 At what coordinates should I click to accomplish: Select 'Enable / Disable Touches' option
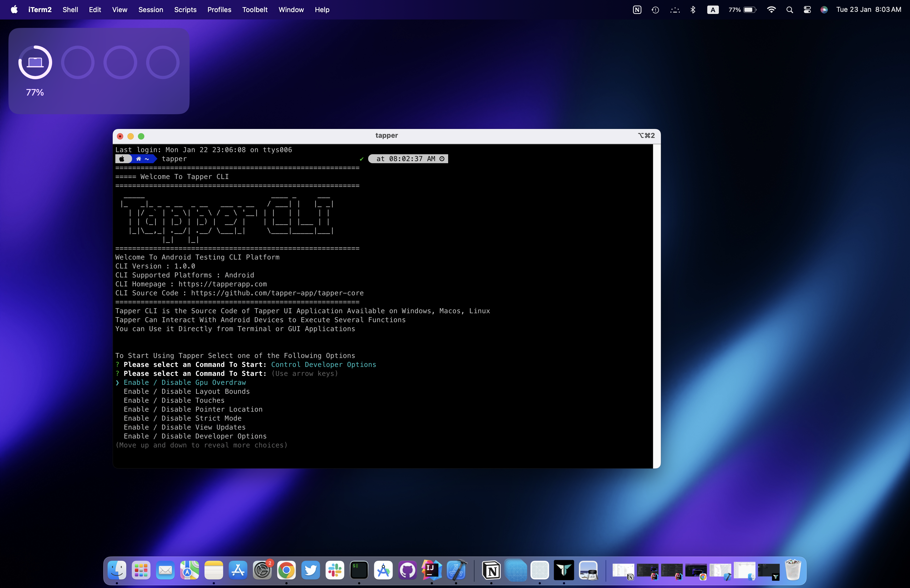point(174,400)
